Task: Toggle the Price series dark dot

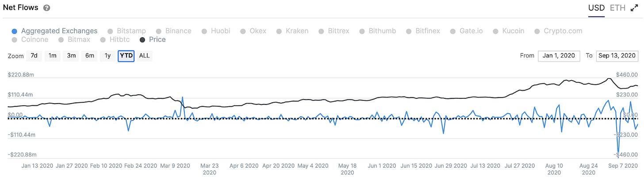Action: point(142,40)
